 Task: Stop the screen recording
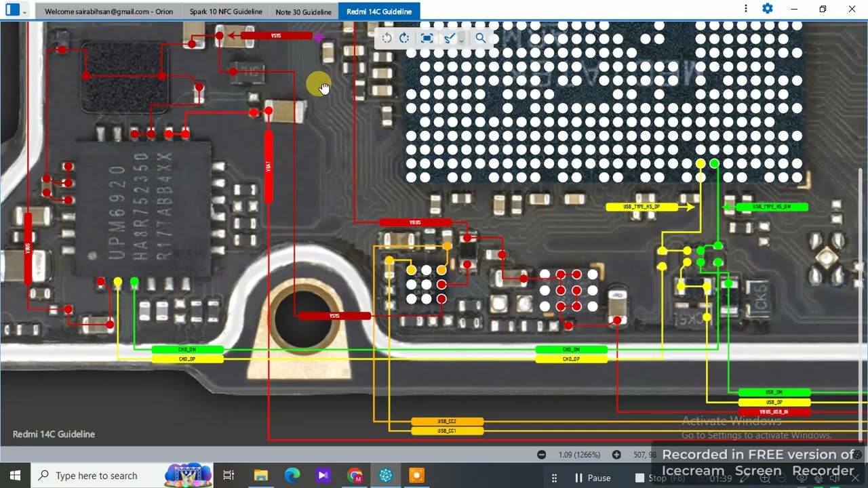659,478
